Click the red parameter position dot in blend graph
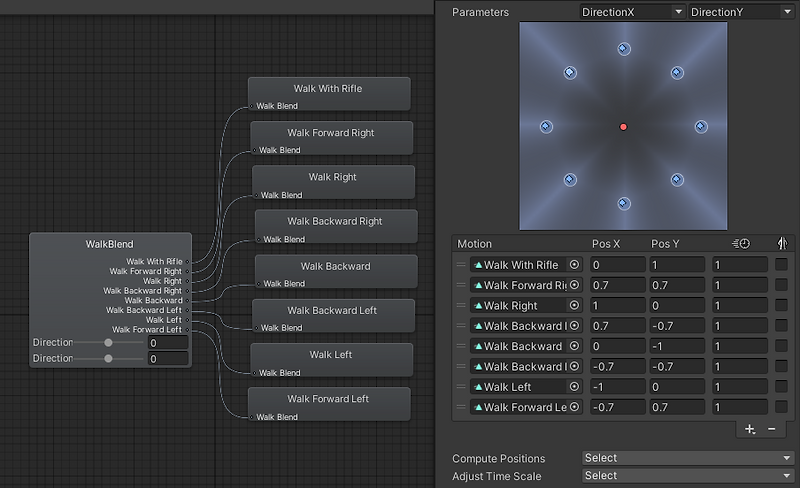 click(623, 127)
